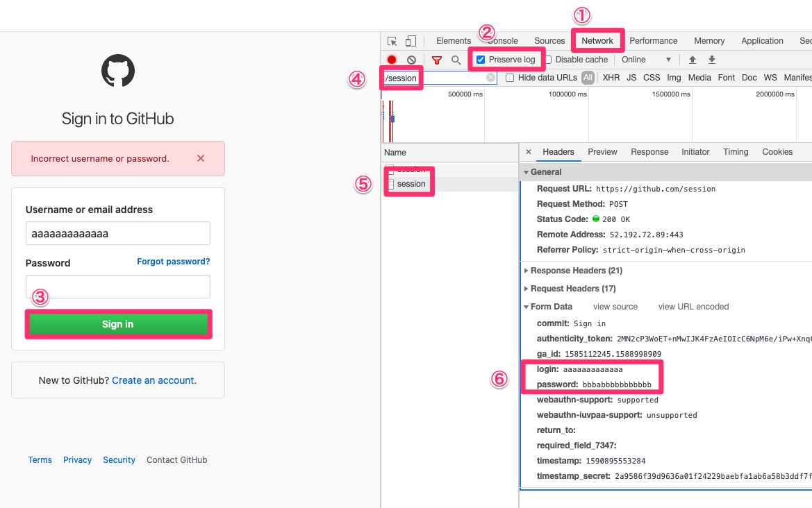Image resolution: width=812 pixels, height=508 pixels.
Task: Focus the Password input field
Action: pos(118,287)
